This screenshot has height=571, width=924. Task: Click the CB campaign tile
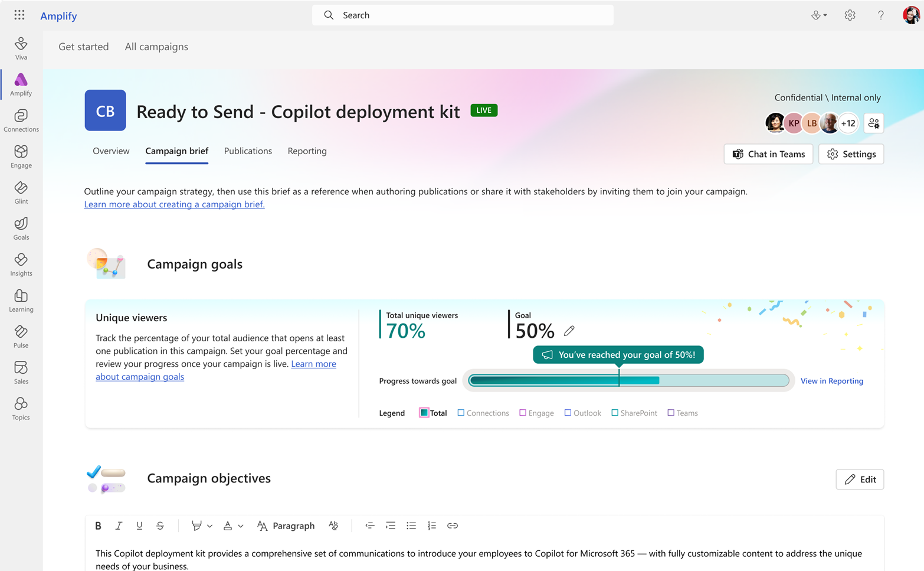(x=105, y=110)
